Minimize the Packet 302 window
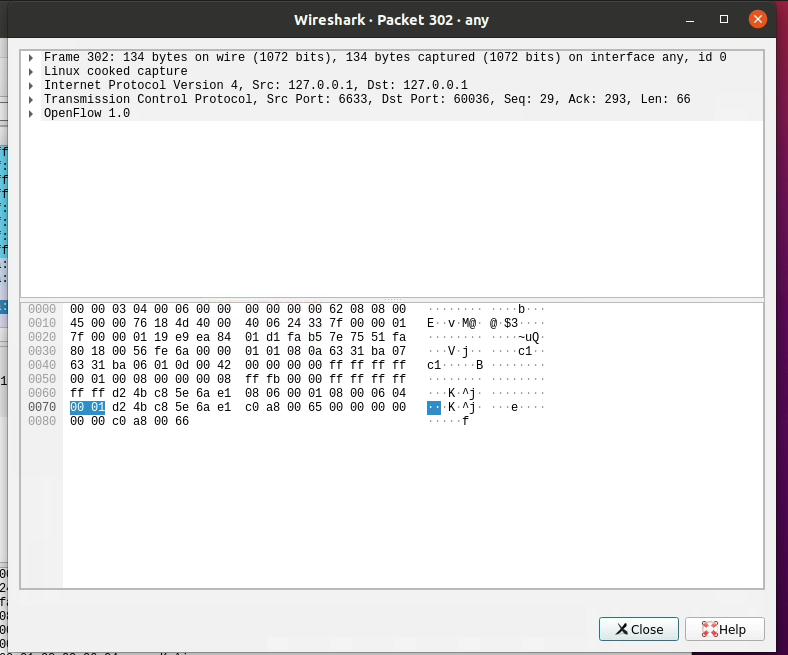This screenshot has width=788, height=655. point(690,20)
